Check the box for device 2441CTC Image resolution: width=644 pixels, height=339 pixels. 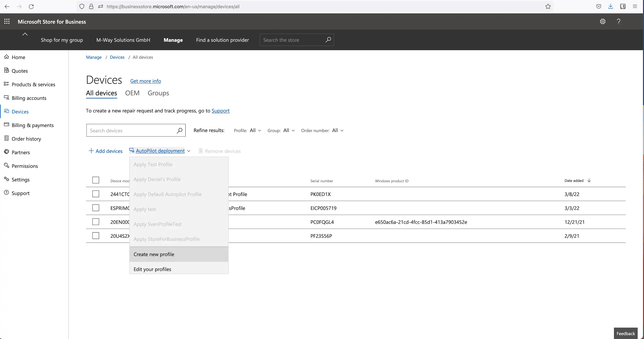tap(96, 194)
